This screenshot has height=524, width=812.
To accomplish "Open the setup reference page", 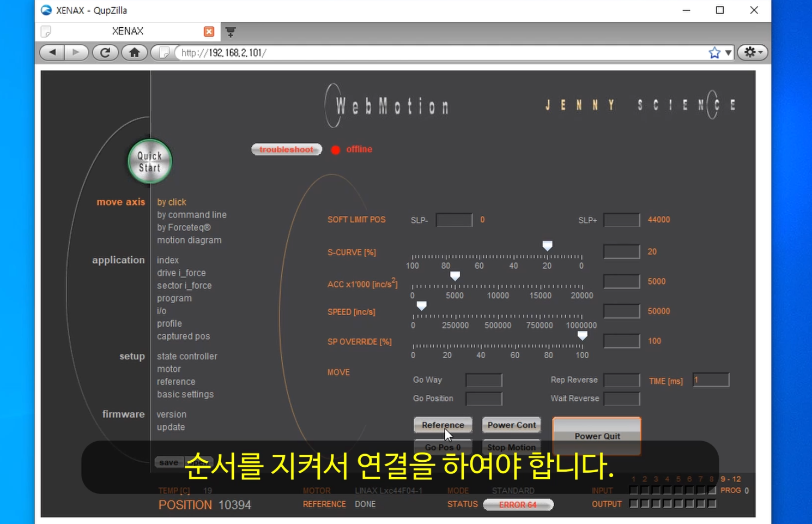I will (x=176, y=382).
